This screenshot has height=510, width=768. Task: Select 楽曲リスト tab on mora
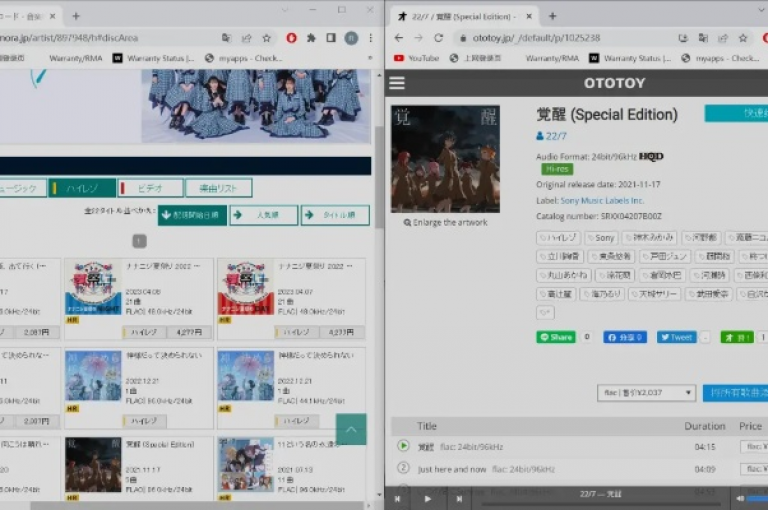(x=218, y=188)
